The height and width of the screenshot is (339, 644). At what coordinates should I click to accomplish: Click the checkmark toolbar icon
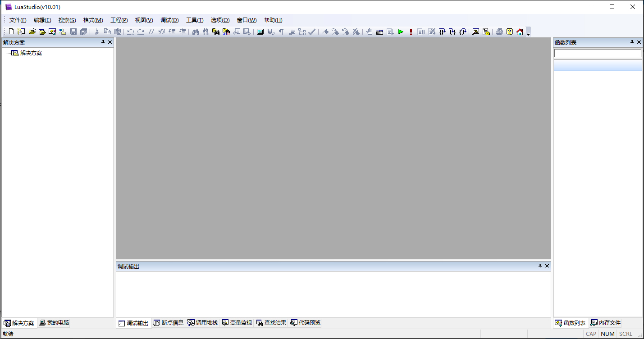click(x=312, y=32)
